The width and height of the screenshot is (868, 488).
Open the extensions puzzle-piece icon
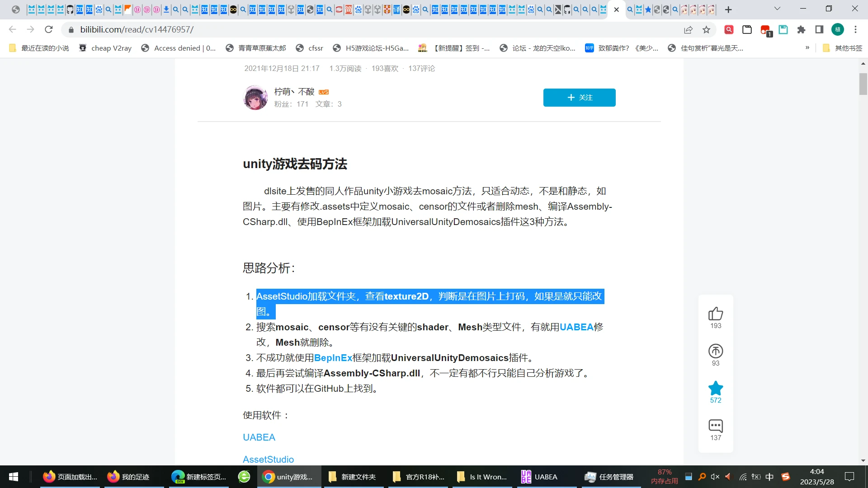point(802,30)
